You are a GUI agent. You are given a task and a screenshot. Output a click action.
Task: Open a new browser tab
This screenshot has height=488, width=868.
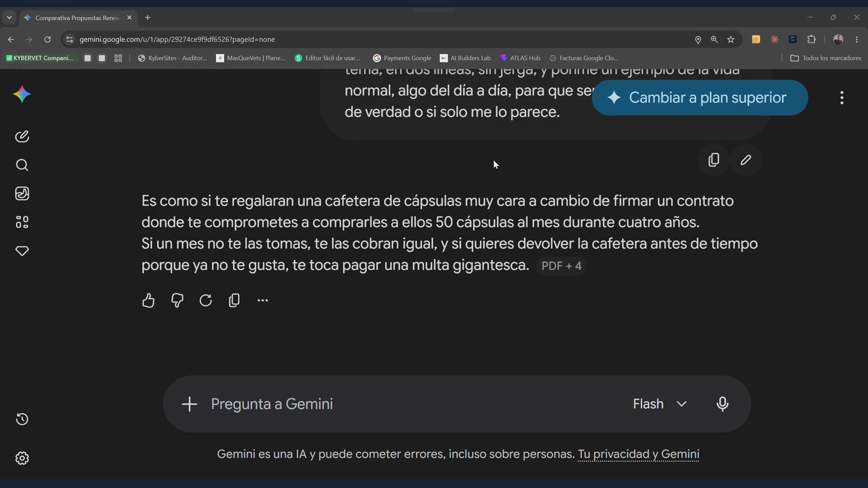[x=147, y=18]
